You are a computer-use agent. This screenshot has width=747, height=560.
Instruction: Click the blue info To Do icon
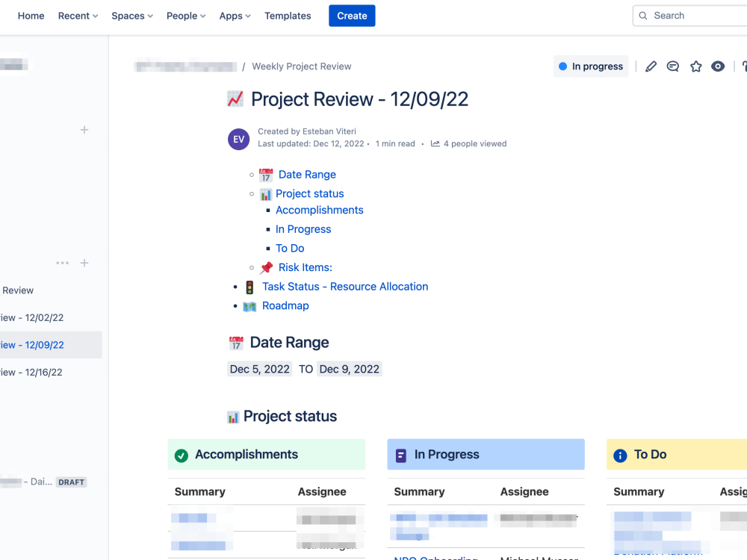pos(620,455)
